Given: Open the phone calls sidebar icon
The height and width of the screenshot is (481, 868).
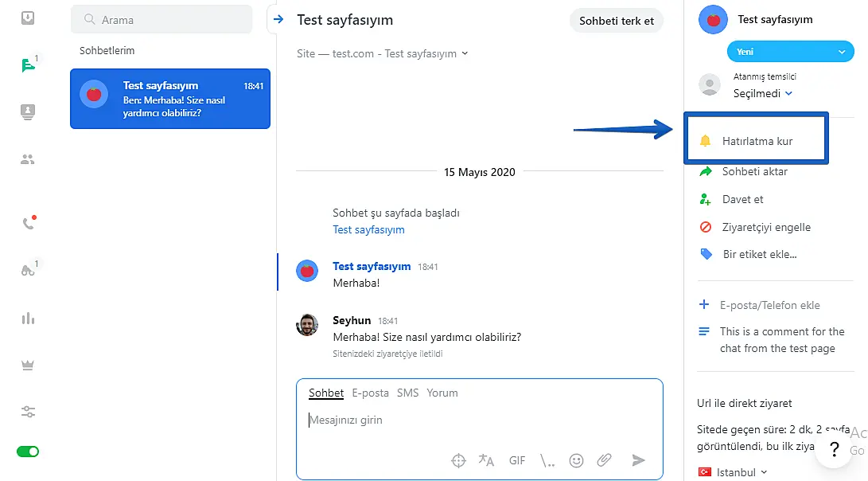Looking at the screenshot, I should pos(28,223).
